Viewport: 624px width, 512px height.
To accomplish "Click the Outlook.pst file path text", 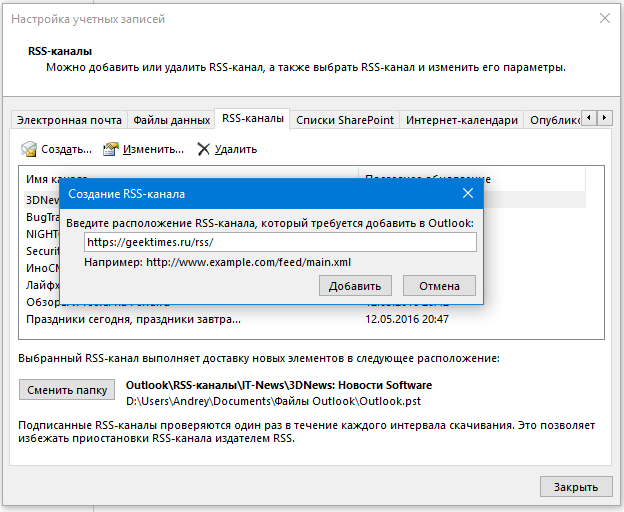I will point(273,401).
